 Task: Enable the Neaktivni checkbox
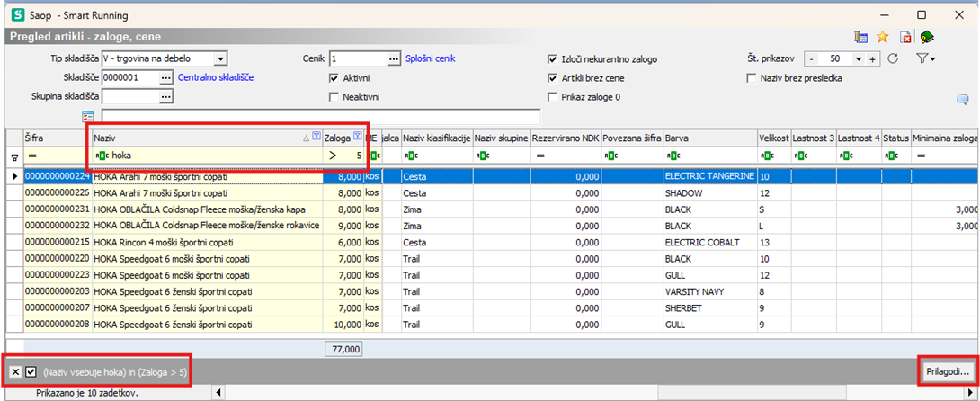[x=334, y=97]
